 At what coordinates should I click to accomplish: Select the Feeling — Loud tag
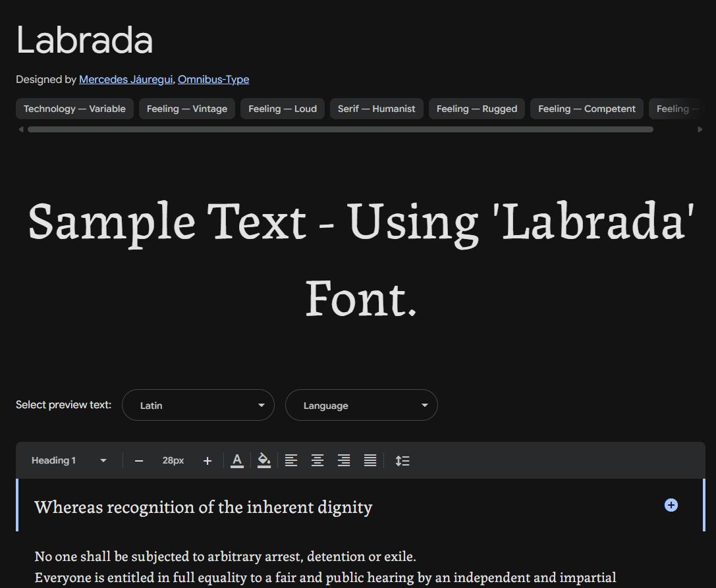[x=282, y=109]
